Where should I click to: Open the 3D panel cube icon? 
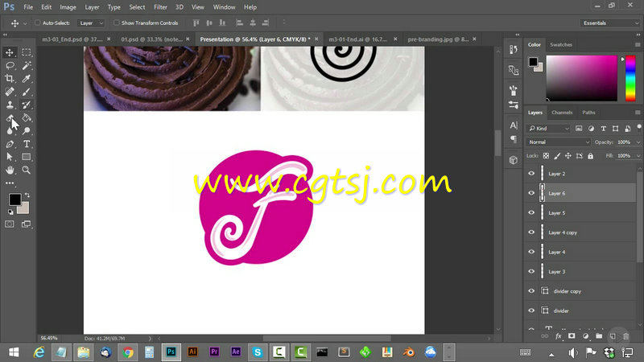click(514, 160)
